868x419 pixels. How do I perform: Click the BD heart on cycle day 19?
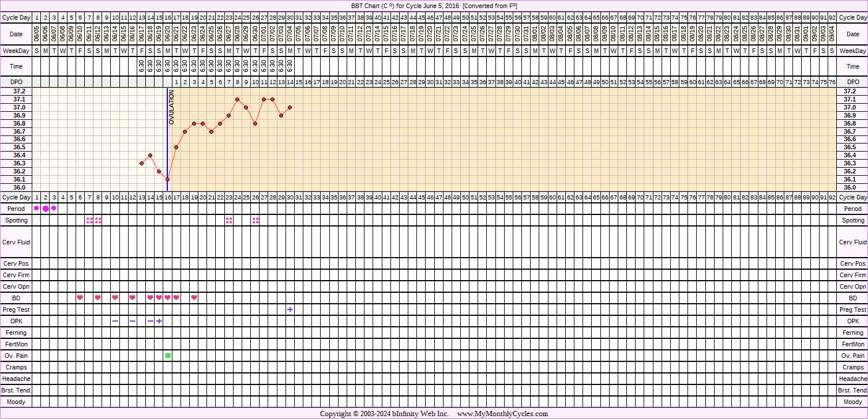[194, 297]
